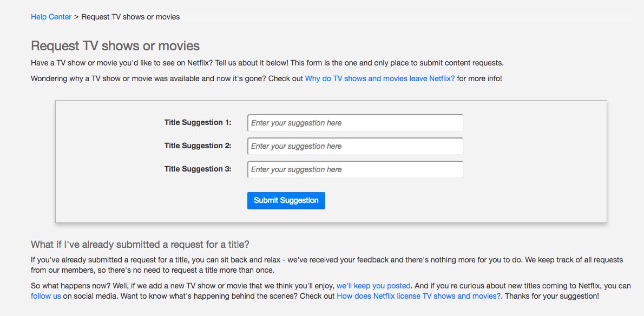Open 'Why do TV shows and movies leave Netflix?' link
This screenshot has width=644, height=316.
(379, 78)
